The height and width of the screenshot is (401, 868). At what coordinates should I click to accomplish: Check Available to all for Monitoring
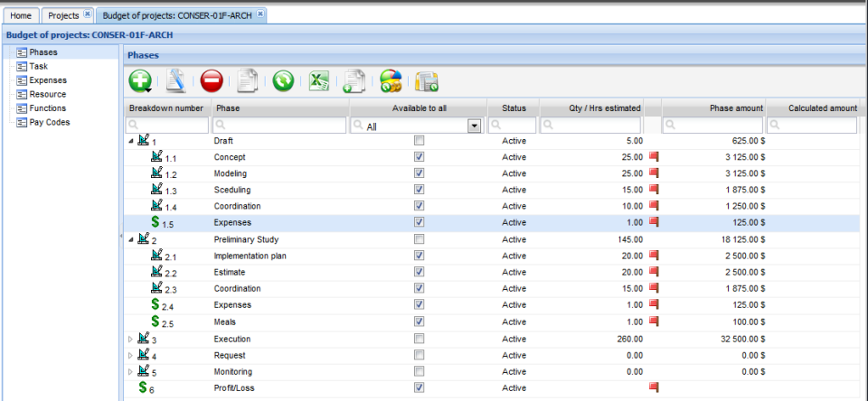coord(419,371)
